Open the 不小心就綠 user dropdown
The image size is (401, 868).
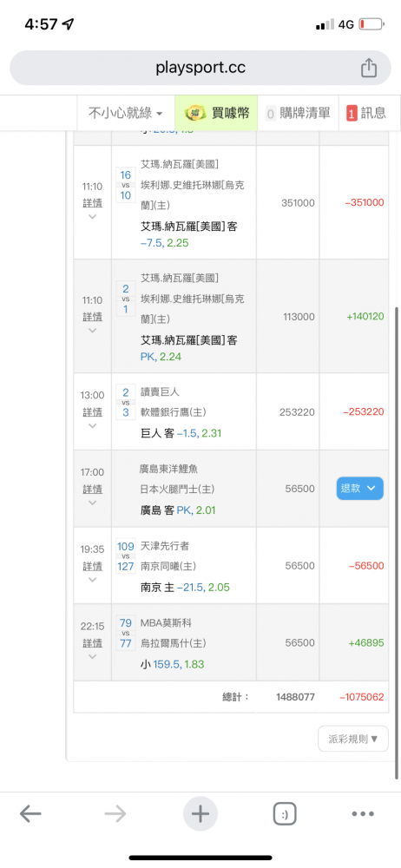(x=126, y=113)
